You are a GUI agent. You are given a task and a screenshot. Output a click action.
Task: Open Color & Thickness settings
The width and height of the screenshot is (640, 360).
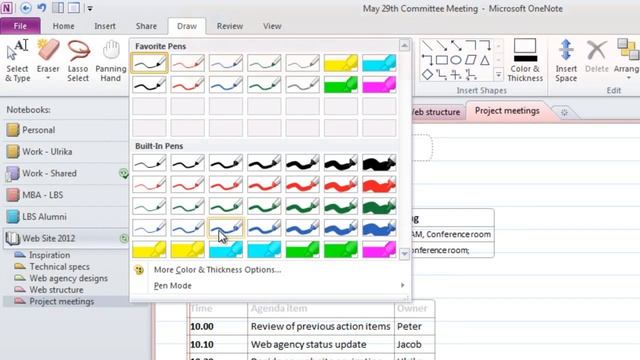tap(525, 60)
